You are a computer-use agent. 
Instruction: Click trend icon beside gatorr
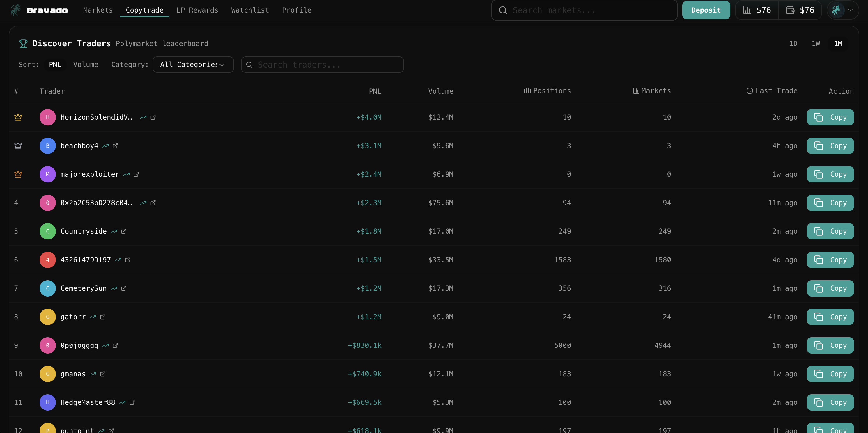coord(93,317)
